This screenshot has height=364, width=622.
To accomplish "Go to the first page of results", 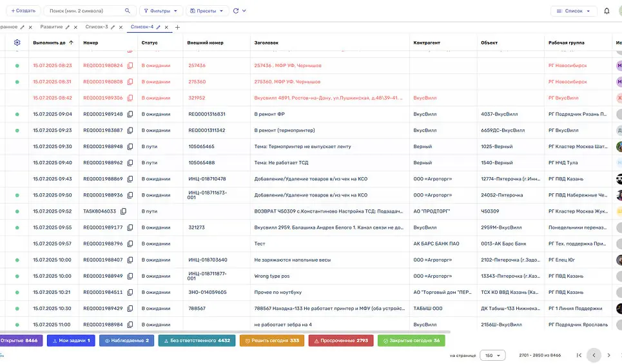I will click(579, 355).
